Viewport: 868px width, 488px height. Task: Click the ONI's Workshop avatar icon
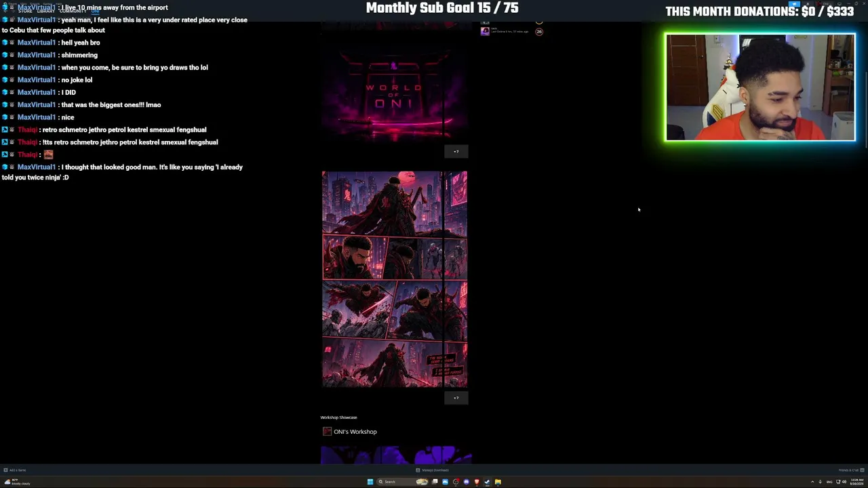(327, 432)
